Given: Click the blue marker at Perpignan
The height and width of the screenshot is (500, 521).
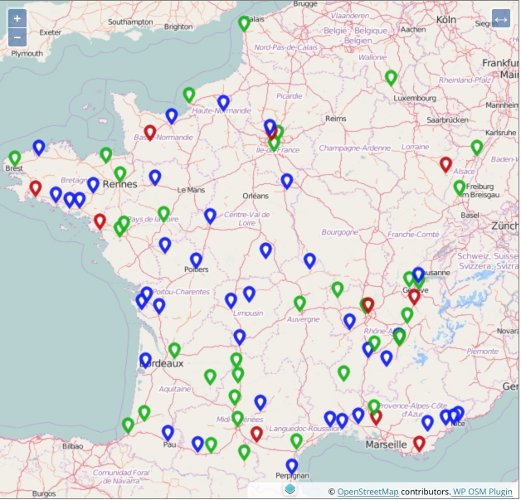Looking at the screenshot, I should (292, 467).
